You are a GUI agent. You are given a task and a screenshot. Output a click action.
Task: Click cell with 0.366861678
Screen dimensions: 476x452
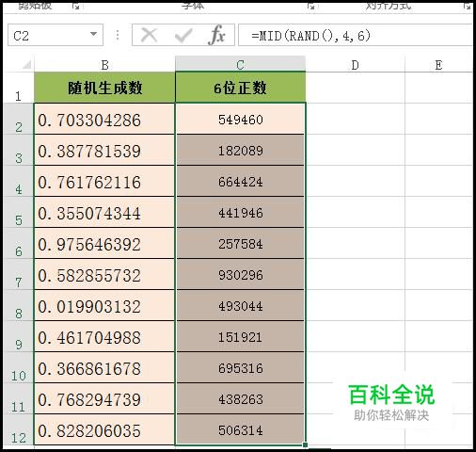pos(104,368)
